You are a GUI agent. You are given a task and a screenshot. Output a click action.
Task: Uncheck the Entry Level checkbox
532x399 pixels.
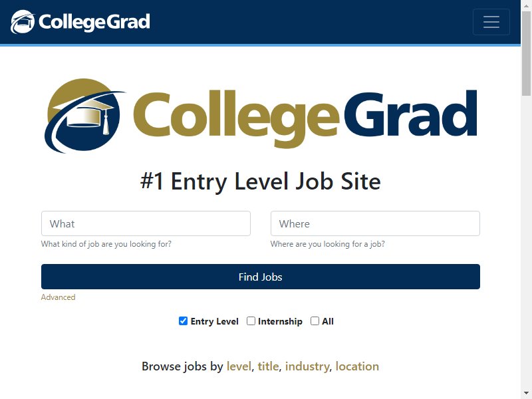tap(184, 321)
